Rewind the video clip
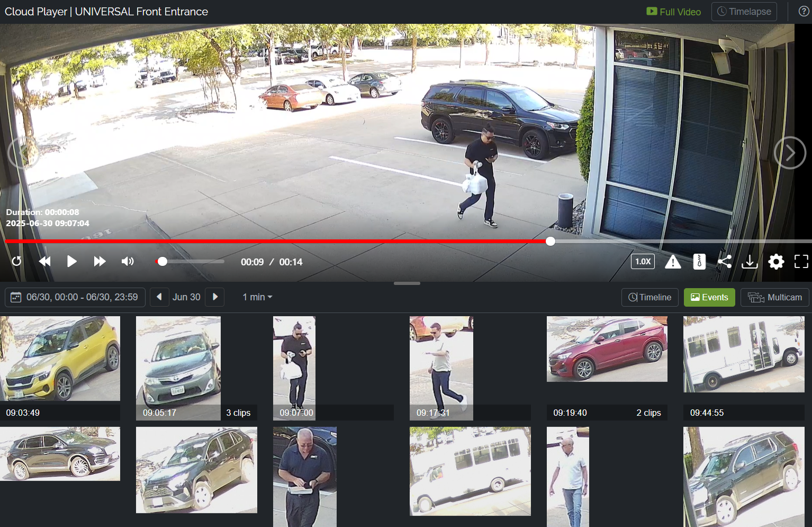Viewport: 812px width, 527px height. [x=45, y=262]
